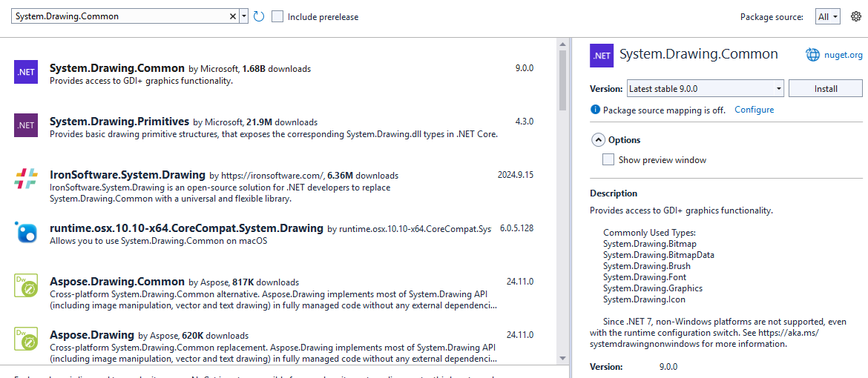Screen dimensions: 868x378
Task: Open the search history dropdown arrow
Action: pos(244,16)
